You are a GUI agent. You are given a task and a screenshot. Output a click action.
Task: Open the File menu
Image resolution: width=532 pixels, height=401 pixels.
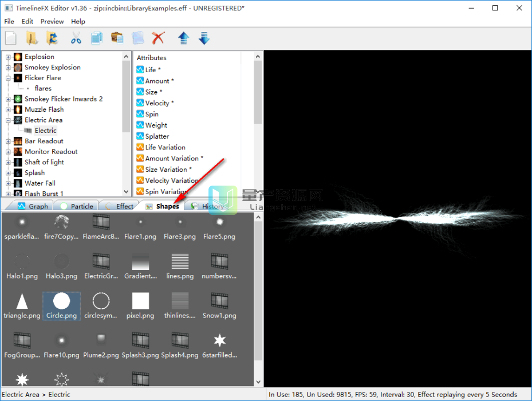[9, 21]
